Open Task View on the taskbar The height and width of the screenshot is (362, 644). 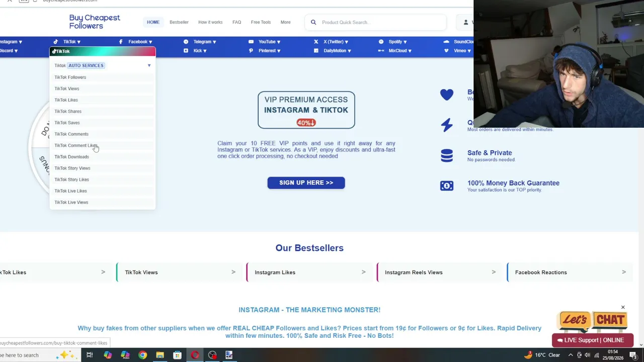click(x=90, y=355)
